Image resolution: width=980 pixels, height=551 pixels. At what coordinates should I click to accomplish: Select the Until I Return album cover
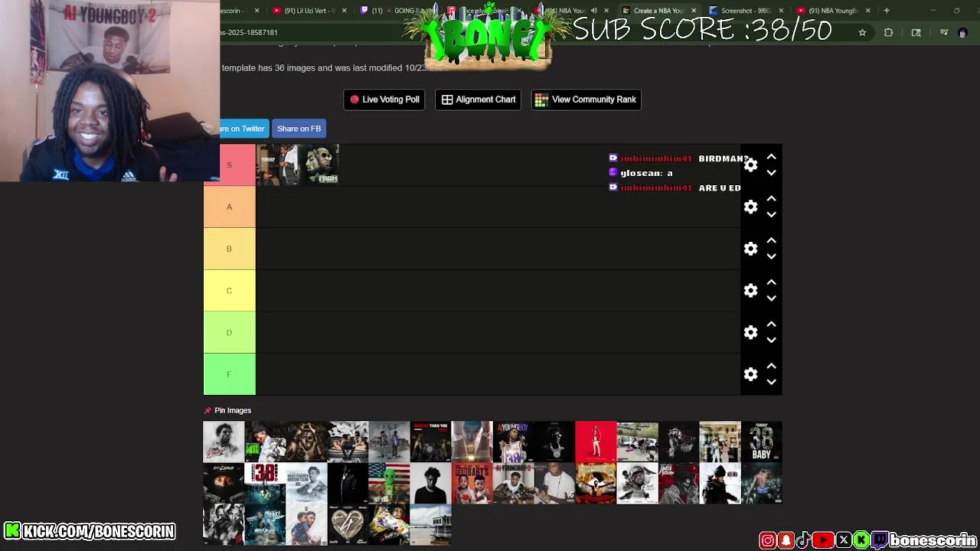pyautogui.click(x=678, y=483)
